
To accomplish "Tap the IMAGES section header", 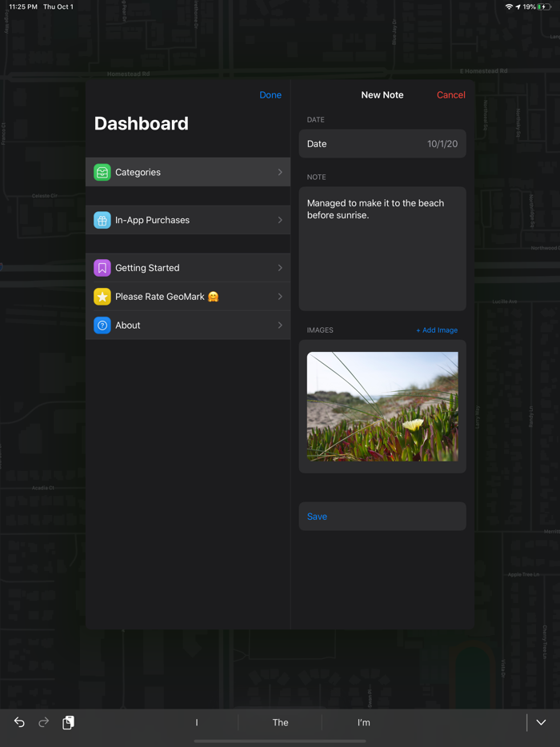I will tap(320, 330).
